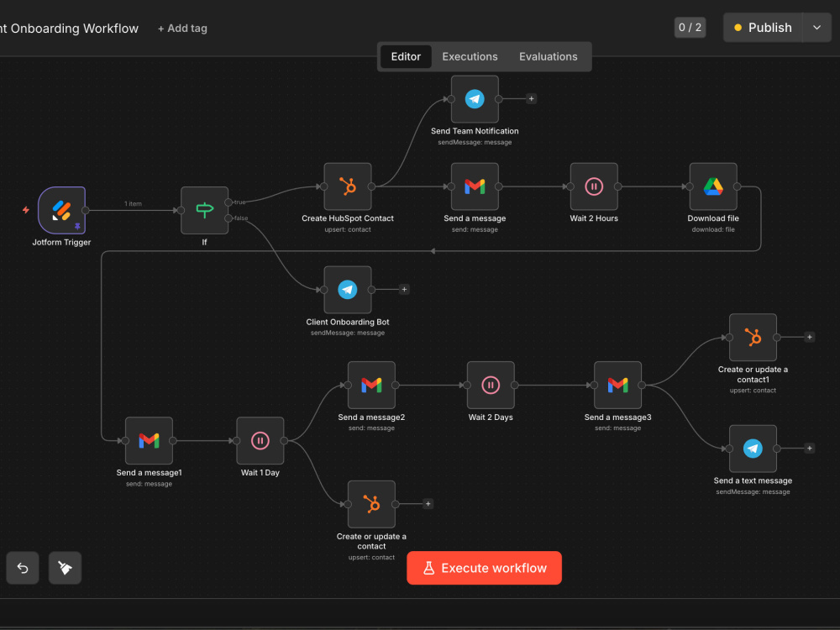This screenshot has width=840, height=630.
Task: Select the Client Onboarding Bot node
Action: tap(348, 290)
